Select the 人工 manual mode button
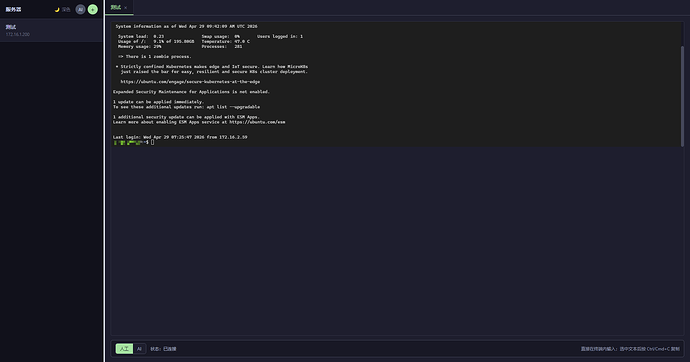 (124, 349)
